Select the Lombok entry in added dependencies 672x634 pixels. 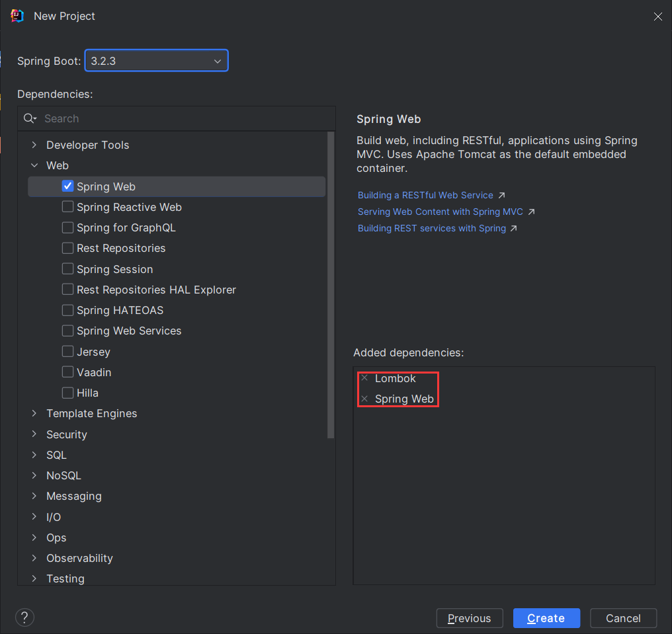click(x=395, y=378)
